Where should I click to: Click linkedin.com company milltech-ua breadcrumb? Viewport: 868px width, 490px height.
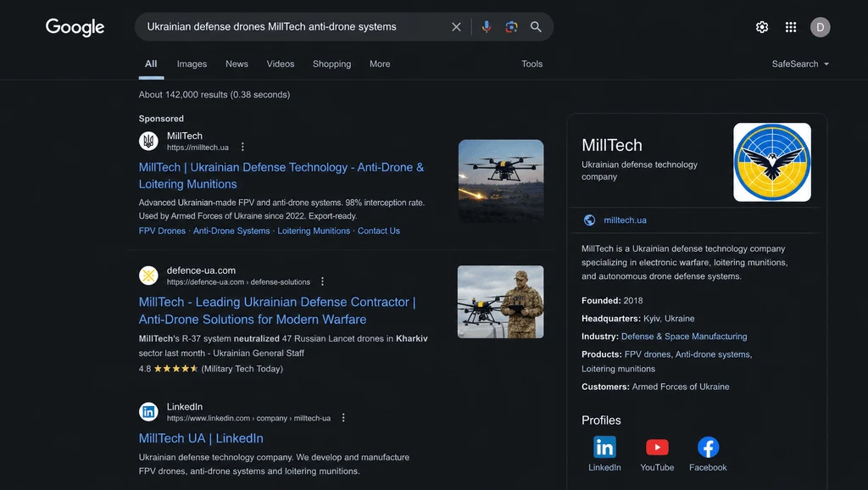248,418
